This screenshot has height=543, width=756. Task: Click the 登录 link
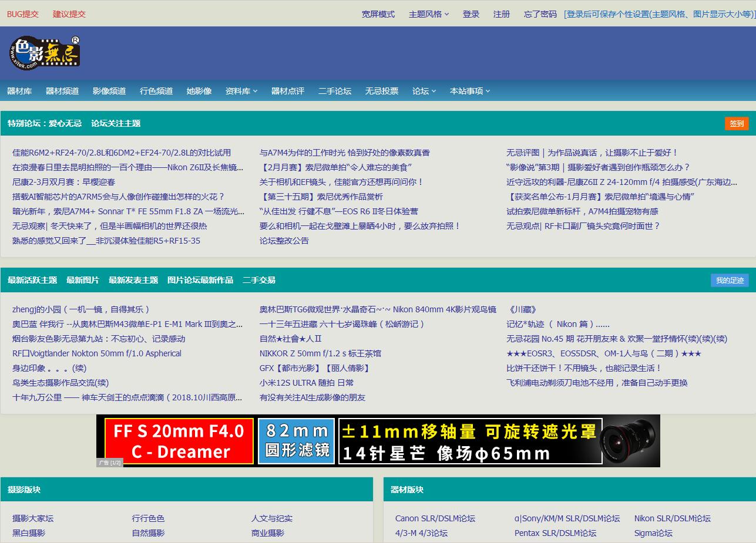tap(471, 14)
